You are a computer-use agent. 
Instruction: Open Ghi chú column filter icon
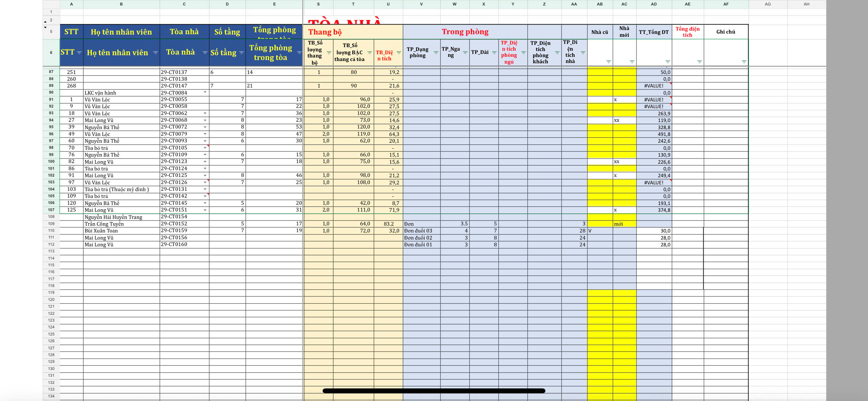(744, 62)
